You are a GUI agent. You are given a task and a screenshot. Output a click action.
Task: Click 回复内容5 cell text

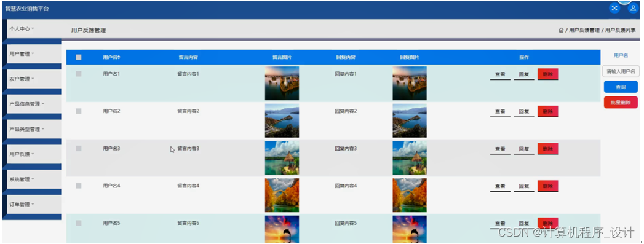346,223
